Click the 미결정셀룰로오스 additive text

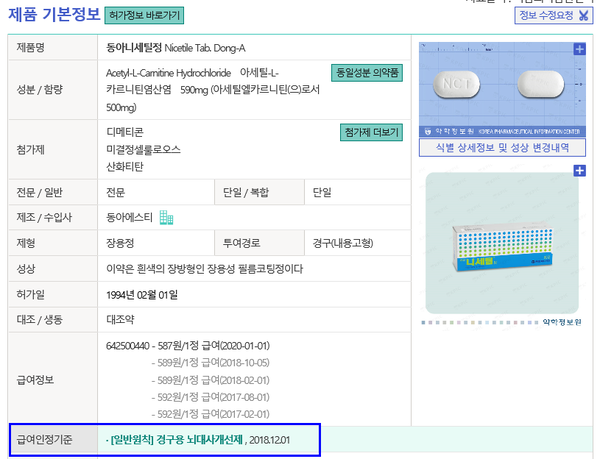point(143,150)
